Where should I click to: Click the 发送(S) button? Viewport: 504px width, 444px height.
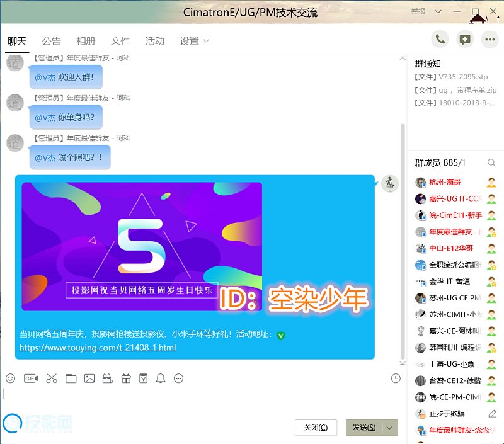pyautogui.click(x=364, y=428)
